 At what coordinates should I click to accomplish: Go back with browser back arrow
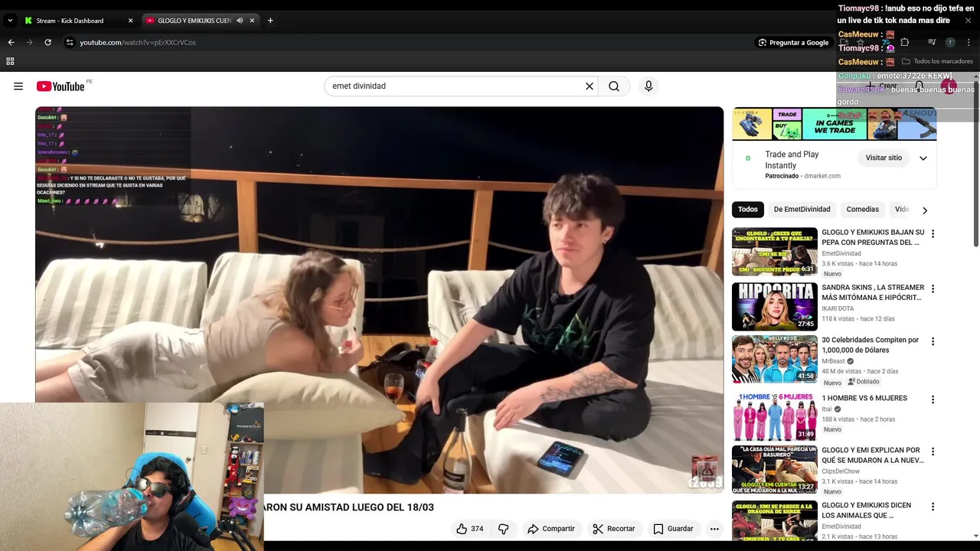[x=11, y=43]
